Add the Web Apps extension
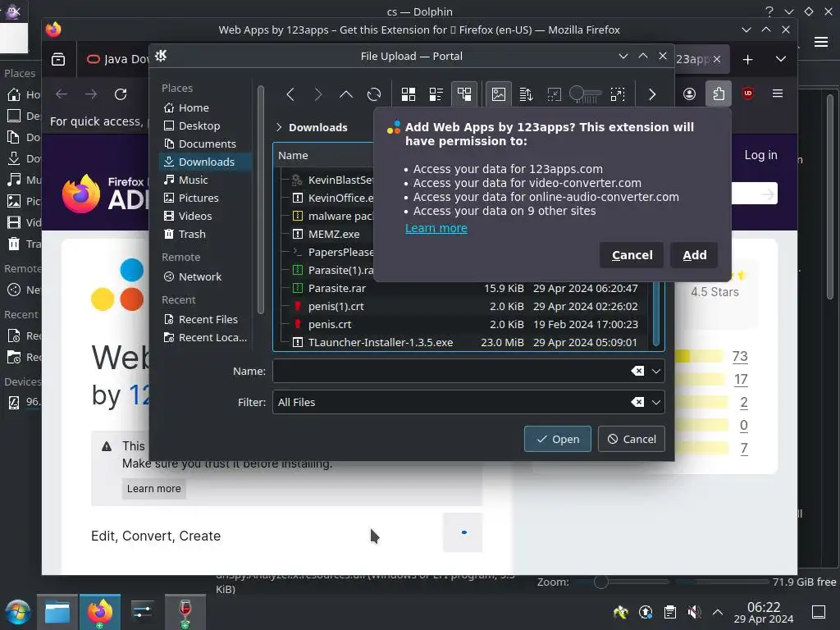 (x=694, y=255)
